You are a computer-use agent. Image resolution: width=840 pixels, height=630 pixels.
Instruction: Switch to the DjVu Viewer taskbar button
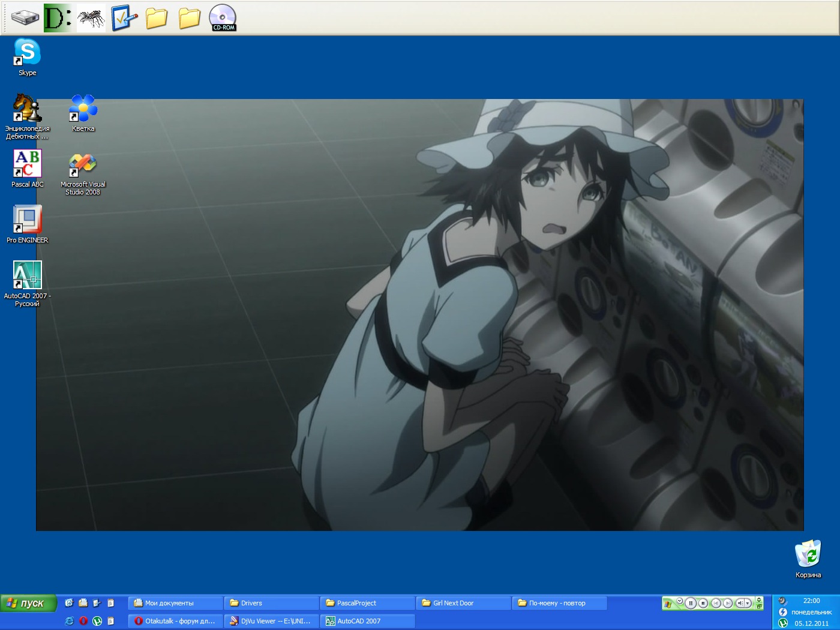click(x=271, y=621)
